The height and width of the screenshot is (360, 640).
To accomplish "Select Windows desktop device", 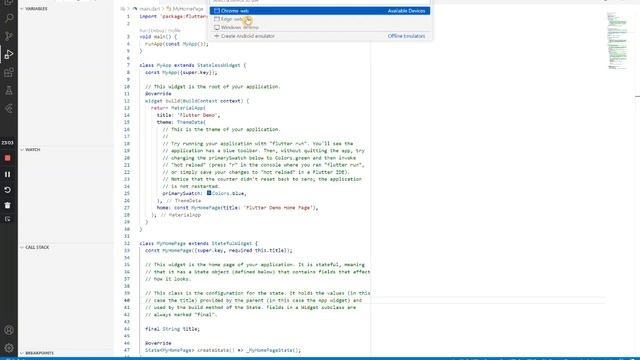I will [x=320, y=27].
